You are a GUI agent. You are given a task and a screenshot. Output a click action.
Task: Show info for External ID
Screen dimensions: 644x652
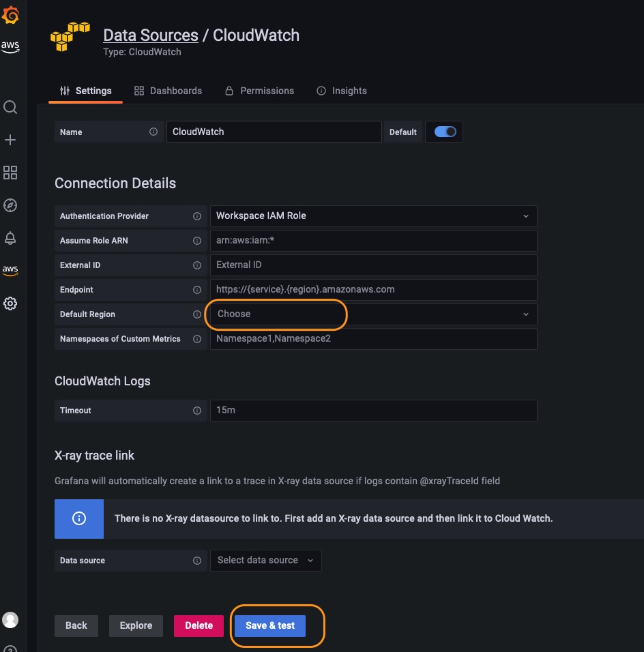[x=197, y=265]
